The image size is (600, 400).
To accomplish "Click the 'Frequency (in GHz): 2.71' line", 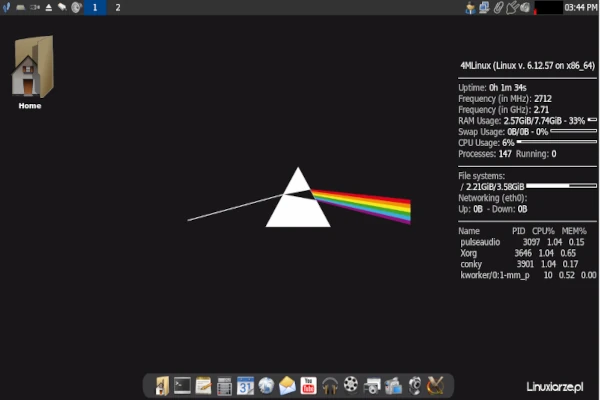I will pyautogui.click(x=504, y=110).
